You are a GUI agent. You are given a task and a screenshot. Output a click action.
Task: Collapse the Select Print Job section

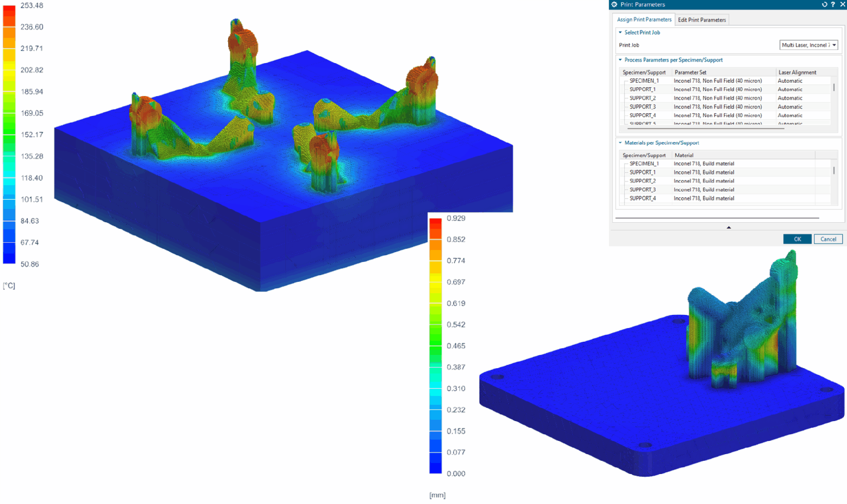point(621,32)
